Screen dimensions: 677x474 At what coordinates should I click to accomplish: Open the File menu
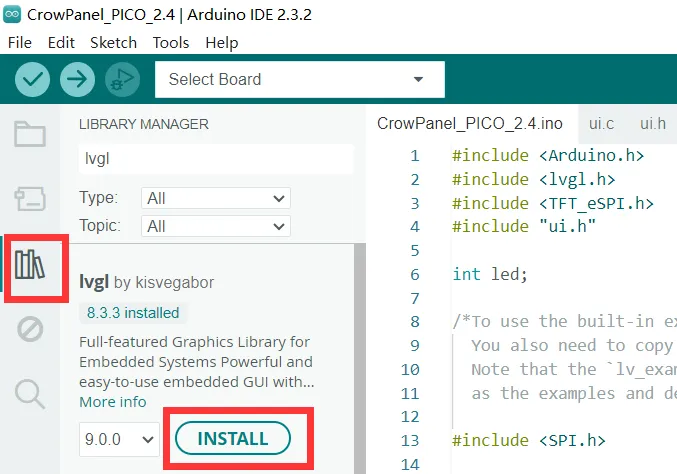(x=20, y=43)
